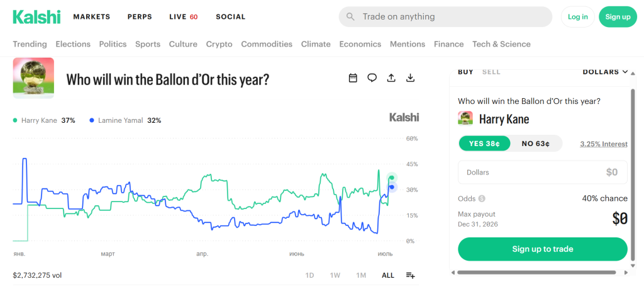Set chart range to 1W
Screen dimensions: 644x289
pos(335,275)
